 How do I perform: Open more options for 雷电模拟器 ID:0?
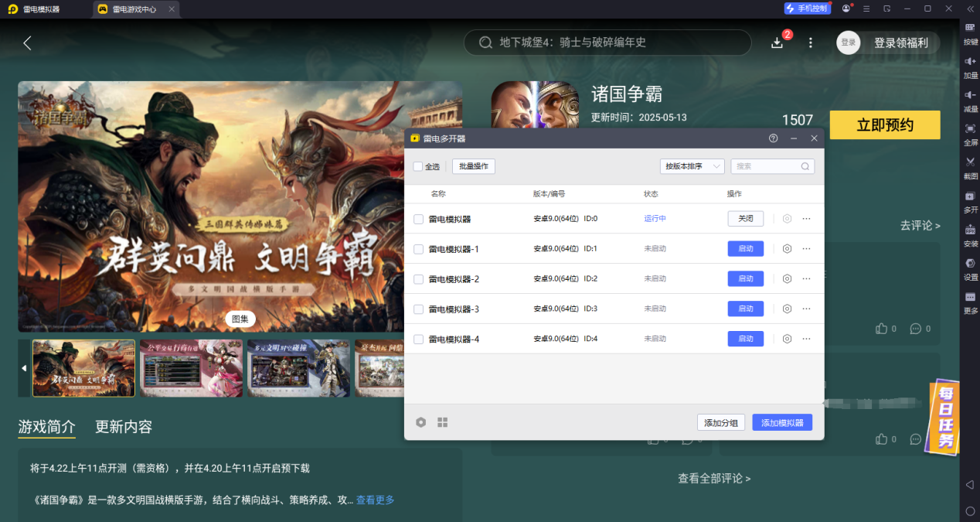point(806,219)
